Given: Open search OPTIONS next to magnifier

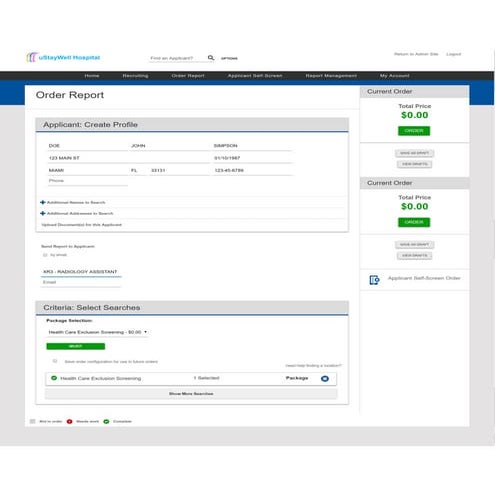Looking at the screenshot, I should pyautogui.click(x=229, y=58).
